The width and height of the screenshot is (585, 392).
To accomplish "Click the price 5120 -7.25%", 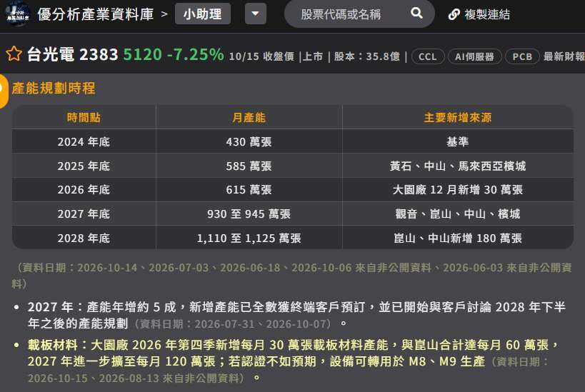I will (174, 54).
